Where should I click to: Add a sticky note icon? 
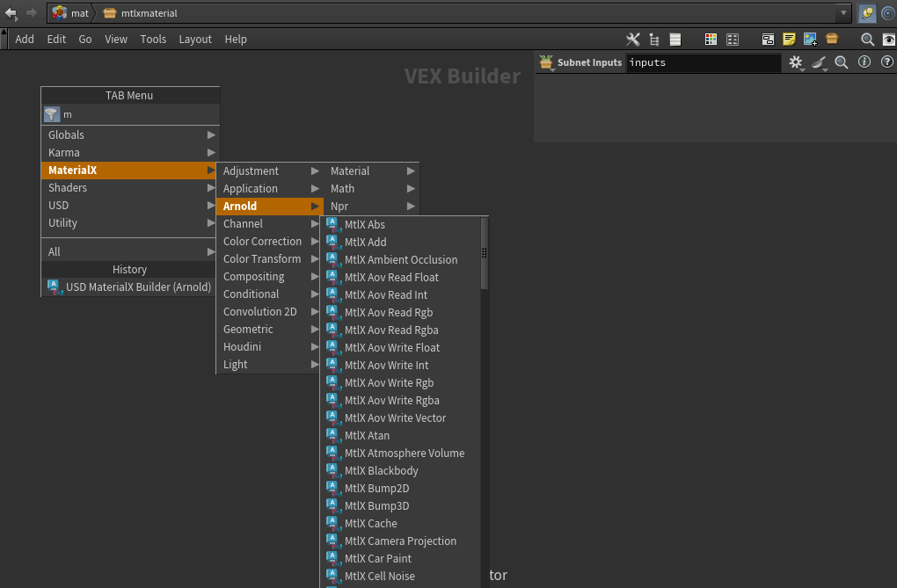pyautogui.click(x=789, y=39)
